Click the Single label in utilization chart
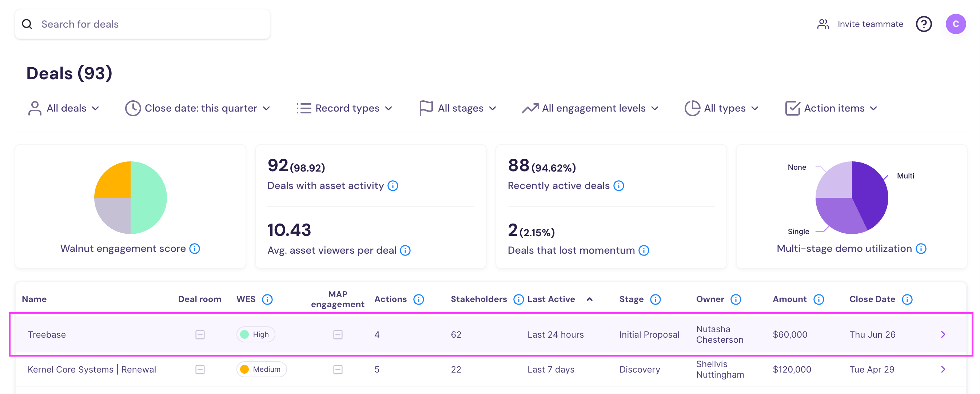This screenshot has height=394, width=980. (798, 232)
